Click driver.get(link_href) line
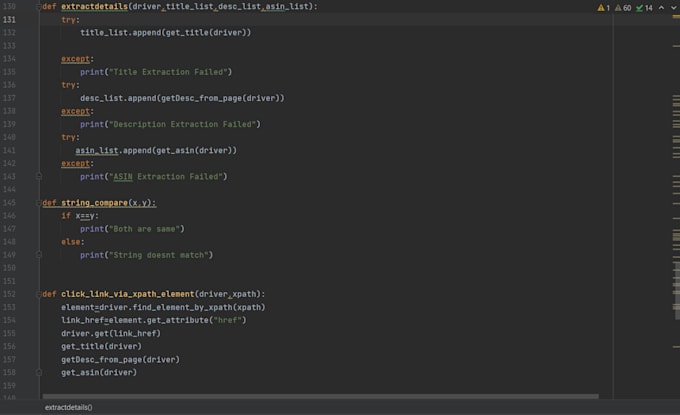 tap(111, 333)
